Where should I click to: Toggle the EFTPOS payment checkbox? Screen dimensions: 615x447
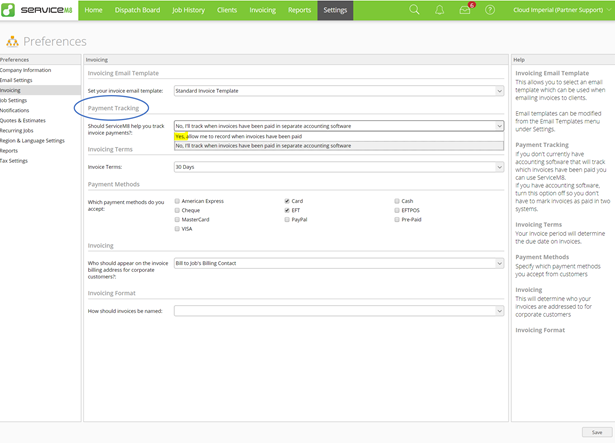coord(397,210)
